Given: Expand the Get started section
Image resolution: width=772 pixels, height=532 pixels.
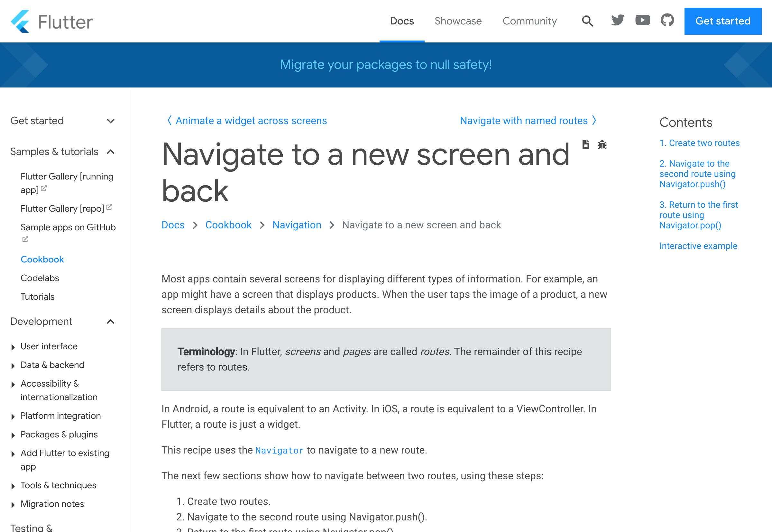Looking at the screenshot, I should 111,121.
